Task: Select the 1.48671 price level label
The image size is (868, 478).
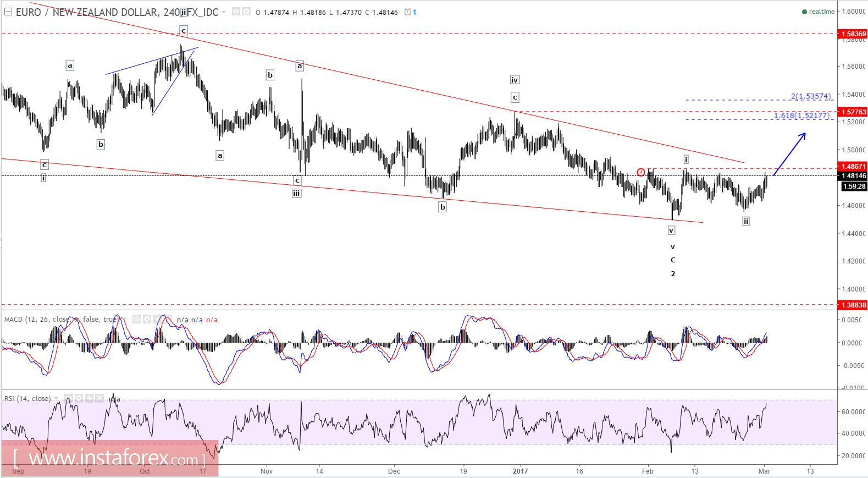Action: pyautogui.click(x=853, y=166)
